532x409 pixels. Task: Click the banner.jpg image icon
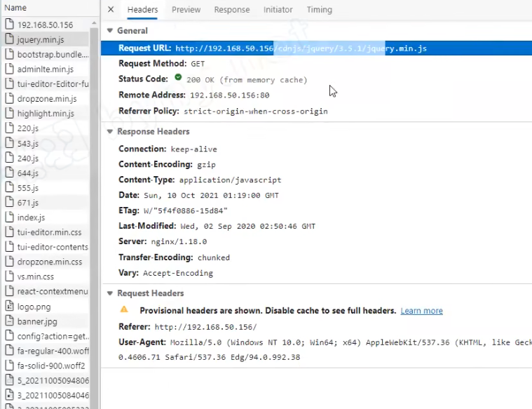tap(10, 321)
